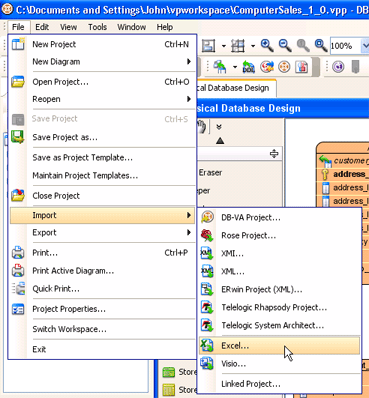
Task: Click the Excel import icon
Action: click(207, 345)
